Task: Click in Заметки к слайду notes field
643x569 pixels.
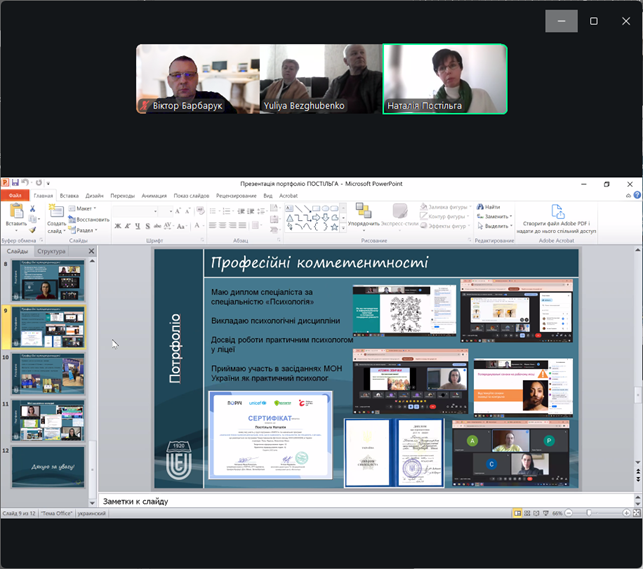Action: point(366,501)
